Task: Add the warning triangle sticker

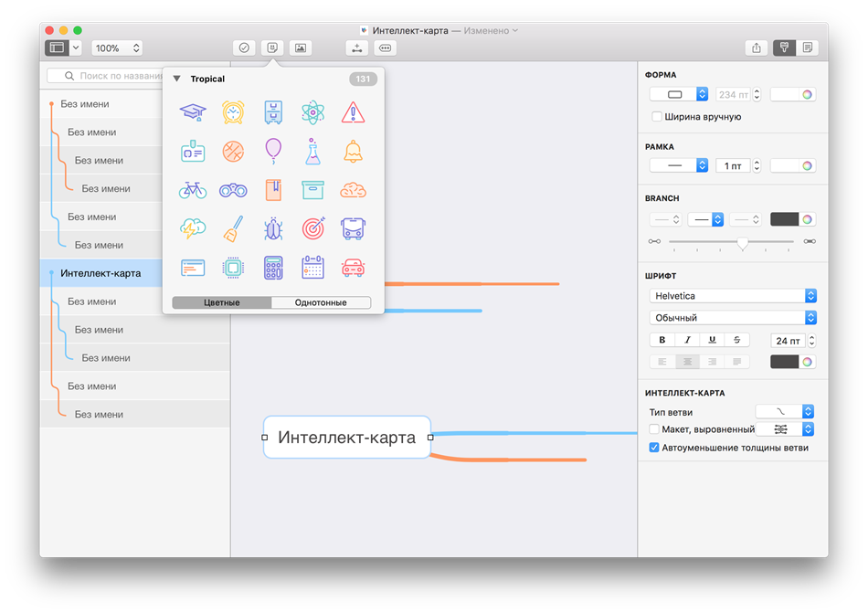Action: pos(354,112)
